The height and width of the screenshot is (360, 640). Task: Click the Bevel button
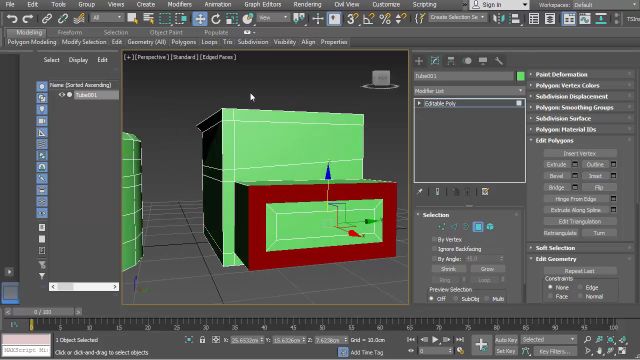point(556,176)
